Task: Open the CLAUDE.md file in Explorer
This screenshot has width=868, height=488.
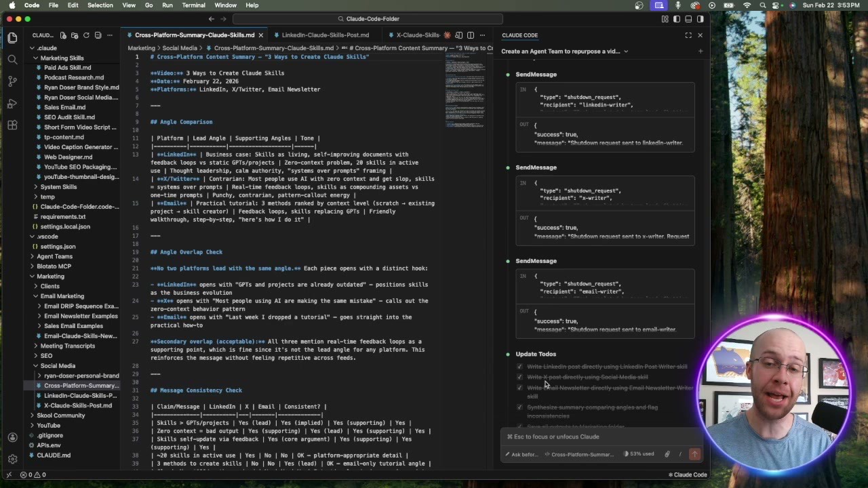Action: (53, 455)
